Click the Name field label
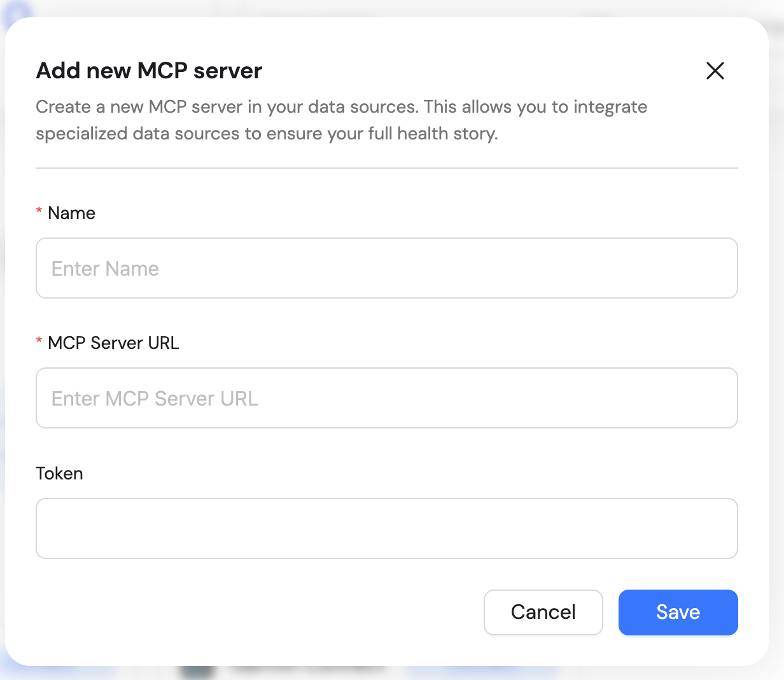 tap(71, 213)
